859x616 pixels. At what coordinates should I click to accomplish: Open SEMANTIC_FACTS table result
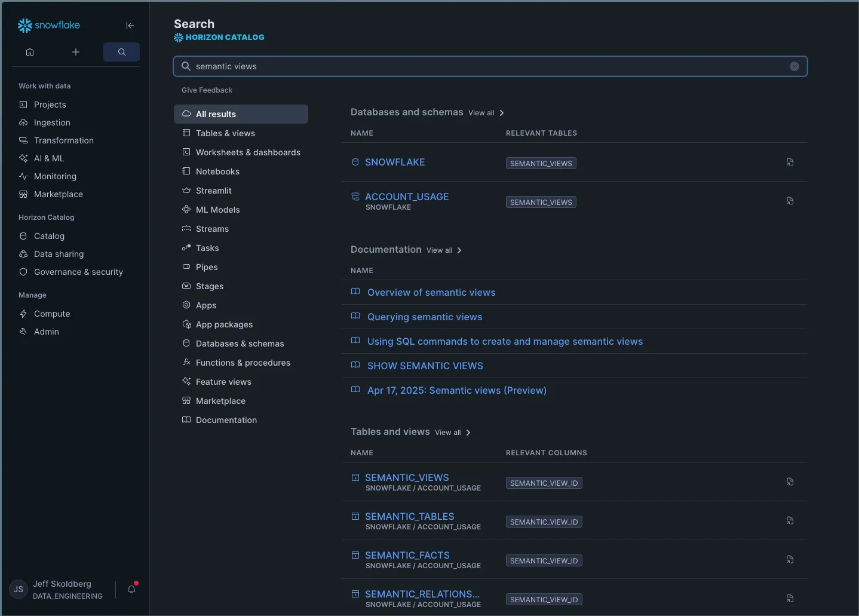click(407, 555)
